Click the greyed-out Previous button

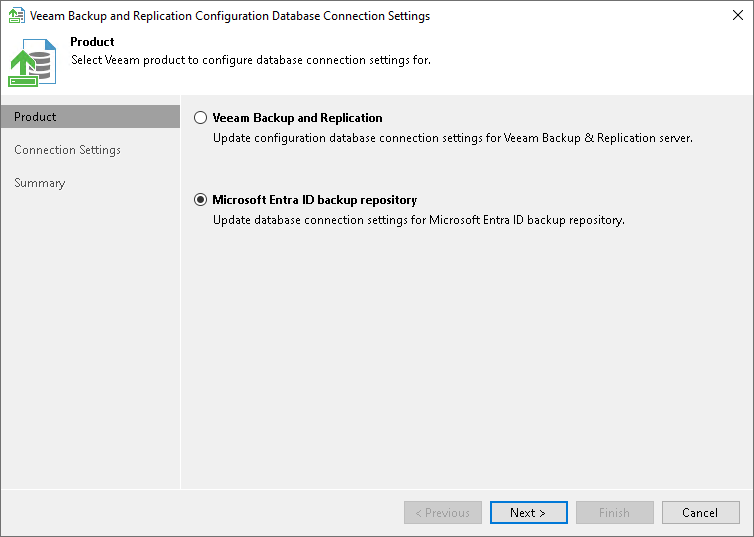click(x=443, y=513)
